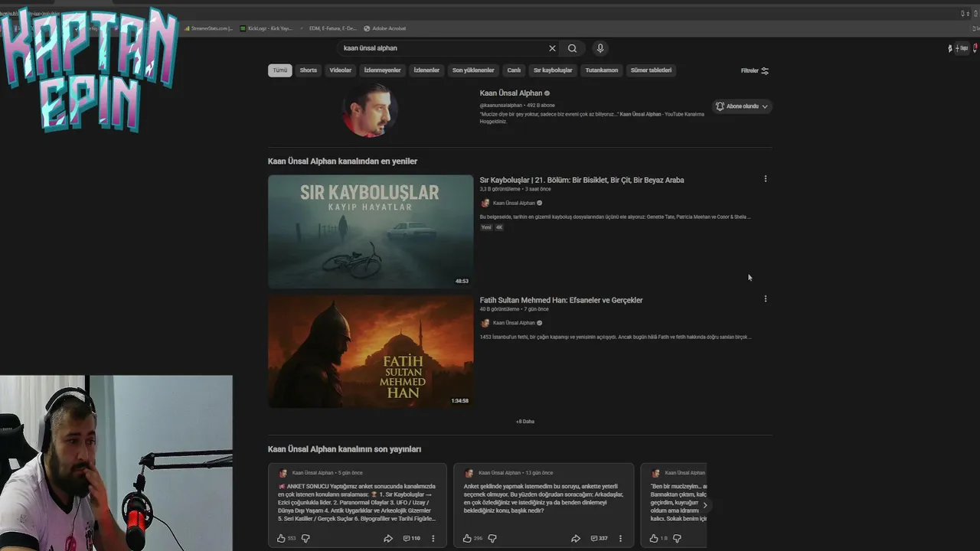
Task: Open the Abone olundu subscription dropdown
Action: (x=741, y=106)
